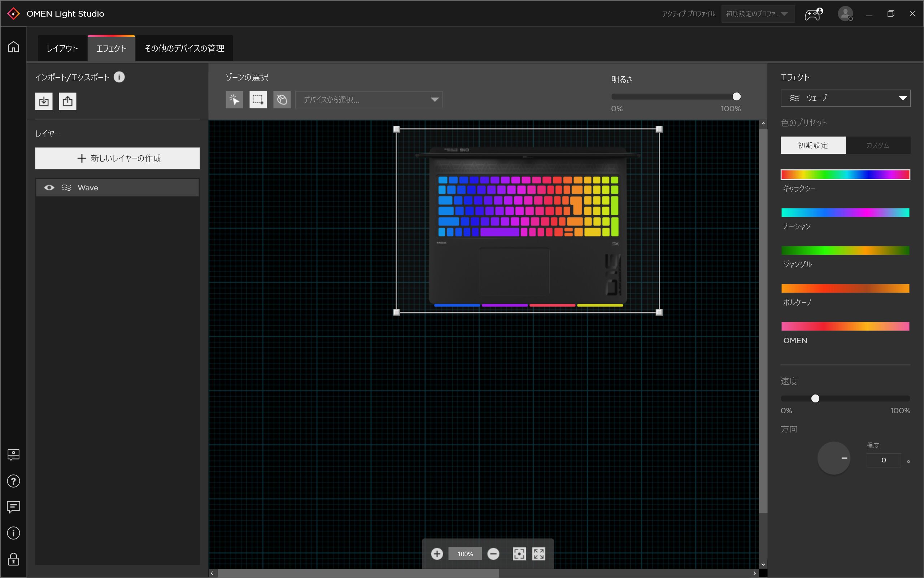Switch to the エフェクト tab
924x578 pixels.
pyautogui.click(x=111, y=48)
